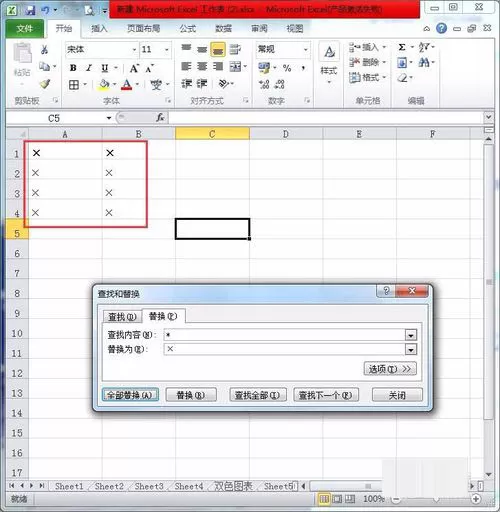500x512 pixels.
Task: Click the decrease decimal icon
Action: click(279, 84)
